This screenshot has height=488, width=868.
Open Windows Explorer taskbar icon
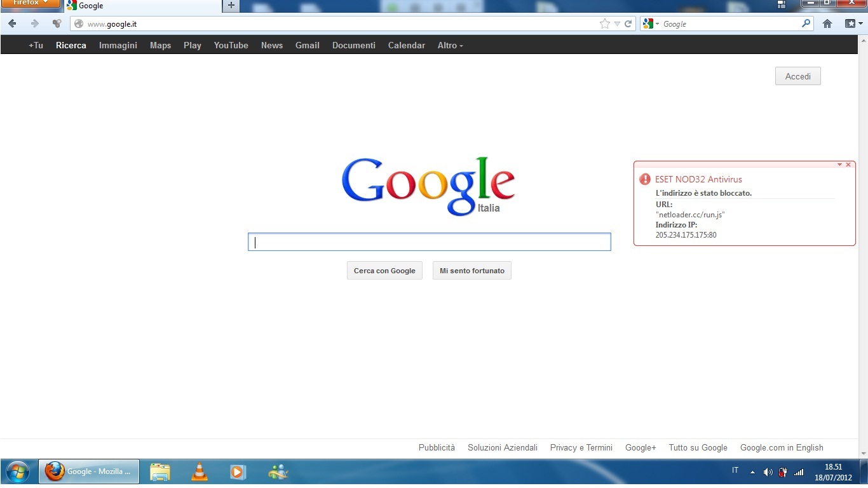point(160,471)
